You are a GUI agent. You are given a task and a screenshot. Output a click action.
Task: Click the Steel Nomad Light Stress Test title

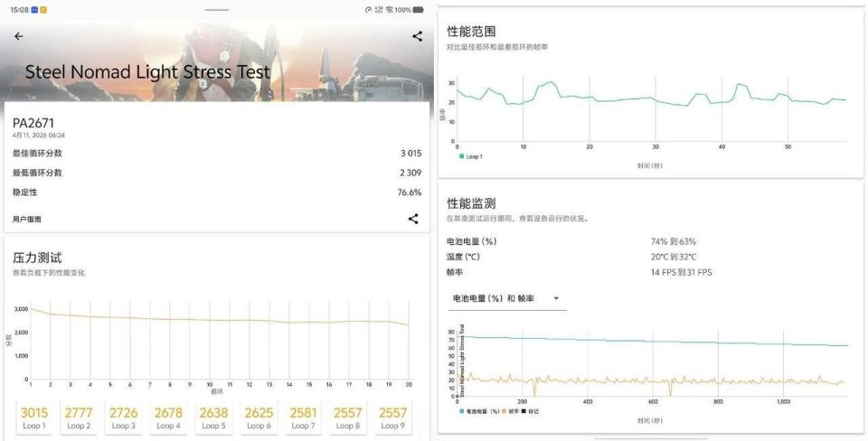click(x=147, y=72)
